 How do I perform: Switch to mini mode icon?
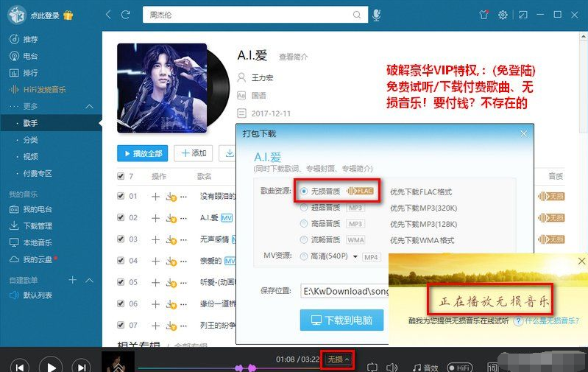pos(523,15)
